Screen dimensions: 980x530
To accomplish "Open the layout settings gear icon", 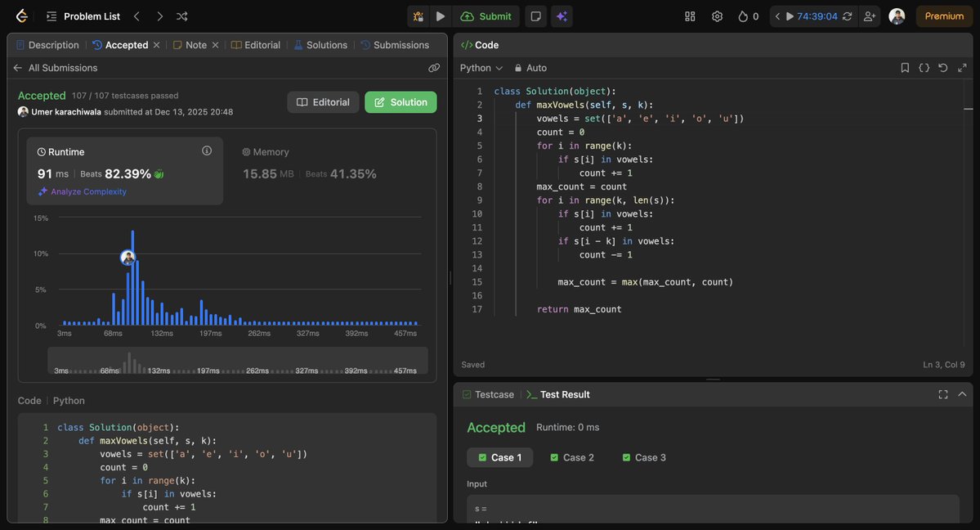I will (x=717, y=16).
